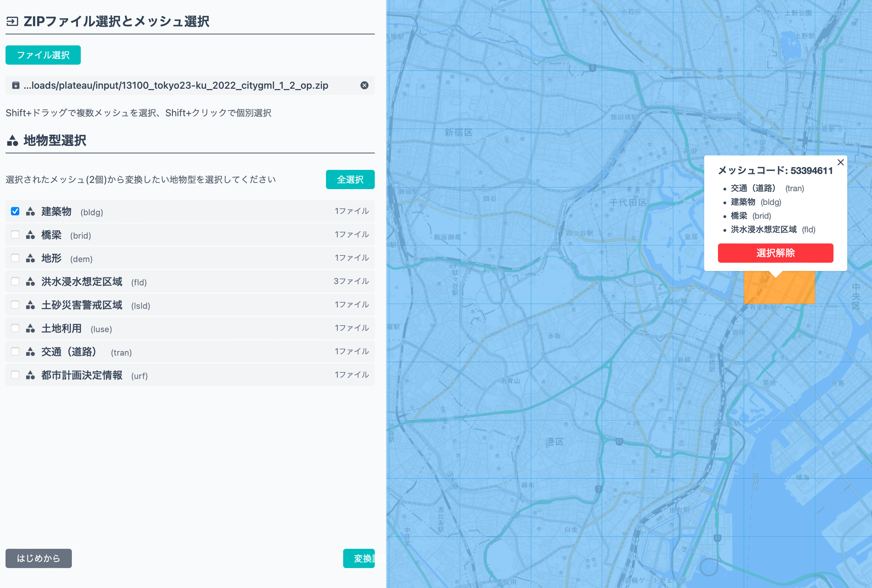Click the import icon beside the ZIPファイル選択 heading
This screenshot has width=872, height=588.
tap(12, 21)
